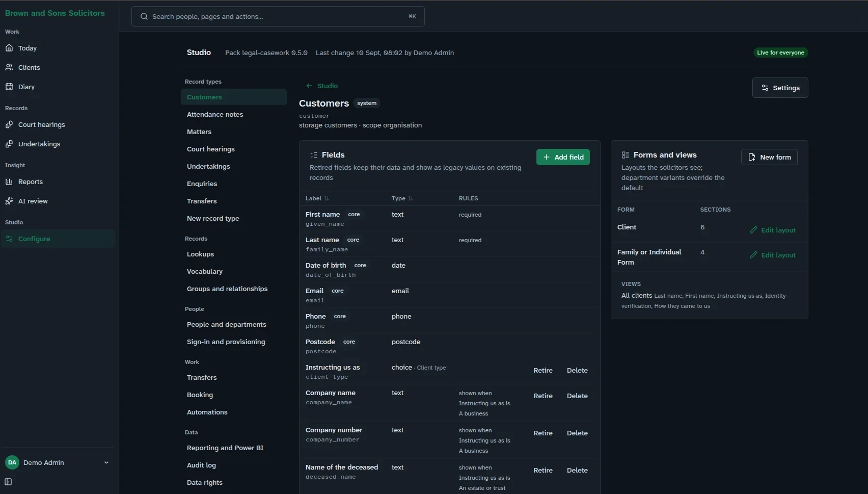868x494 pixels.
Task: Open the Today page icon
Action: click(x=9, y=48)
